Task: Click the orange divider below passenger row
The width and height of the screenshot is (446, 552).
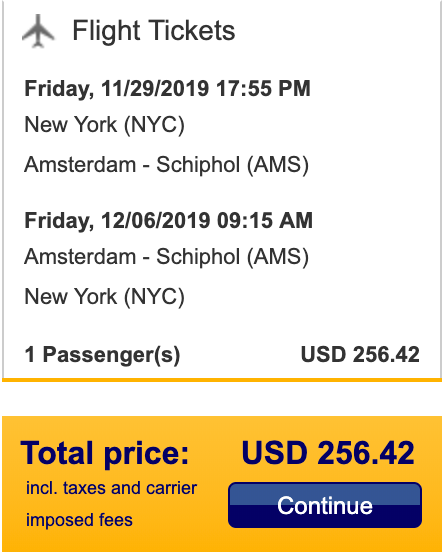Action: [x=222, y=380]
